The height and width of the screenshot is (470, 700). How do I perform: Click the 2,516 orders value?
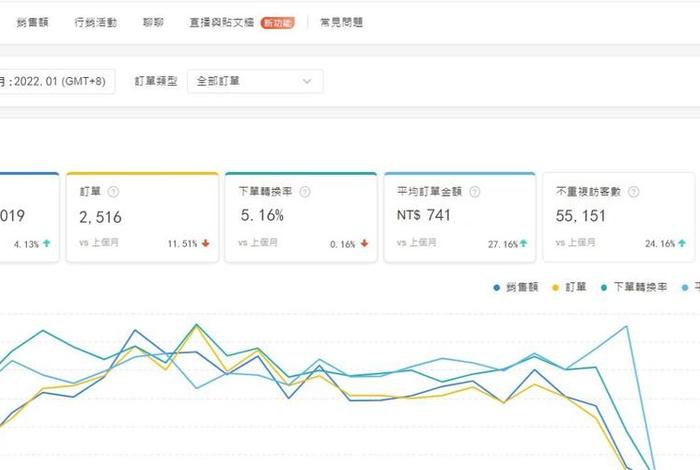(100, 217)
